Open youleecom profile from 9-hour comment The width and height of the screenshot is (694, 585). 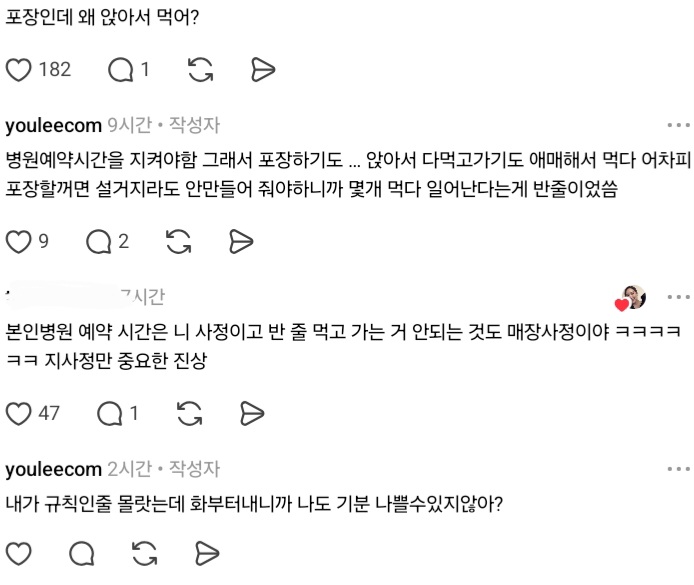click(54, 126)
